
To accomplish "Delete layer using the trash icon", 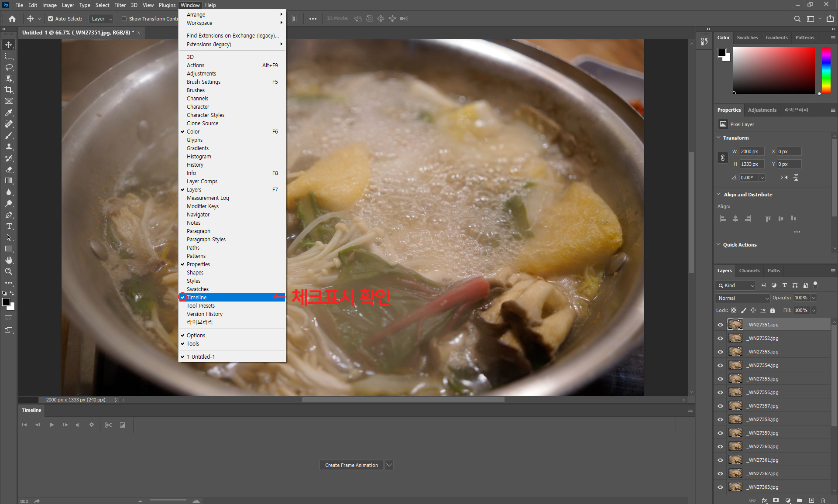I will click(823, 501).
